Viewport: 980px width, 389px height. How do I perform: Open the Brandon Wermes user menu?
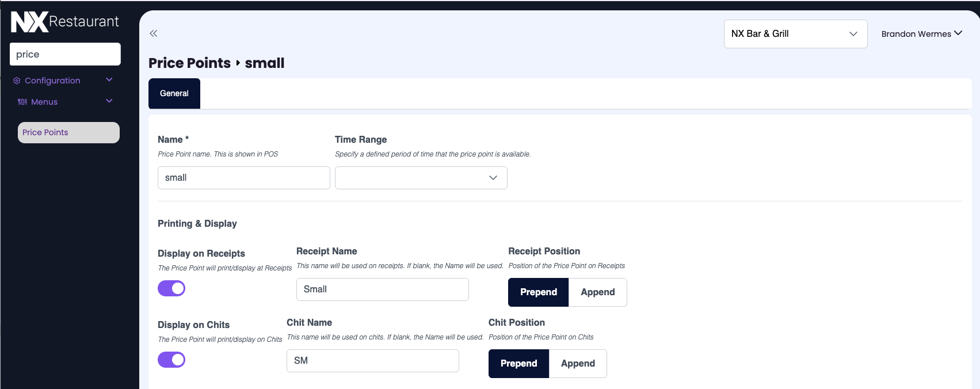pyautogui.click(x=921, y=34)
